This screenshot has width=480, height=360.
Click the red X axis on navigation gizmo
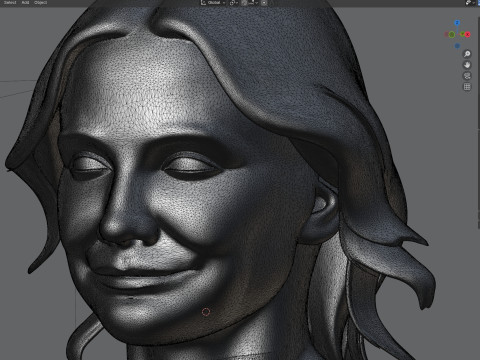[468, 34]
